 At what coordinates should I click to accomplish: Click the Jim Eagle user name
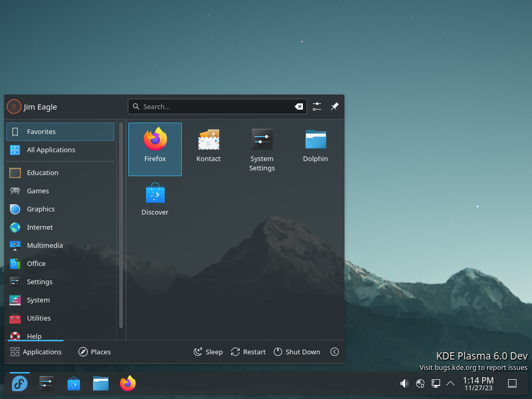coord(41,107)
